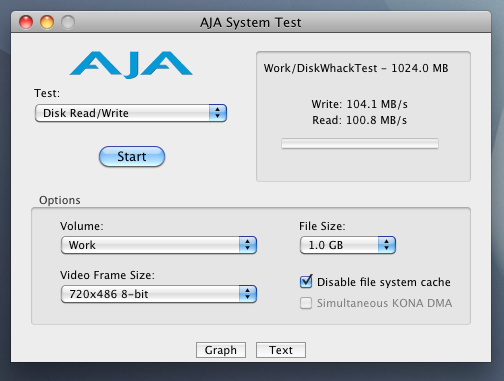Click the AJA logo
The width and height of the screenshot is (504, 381).
[131, 65]
